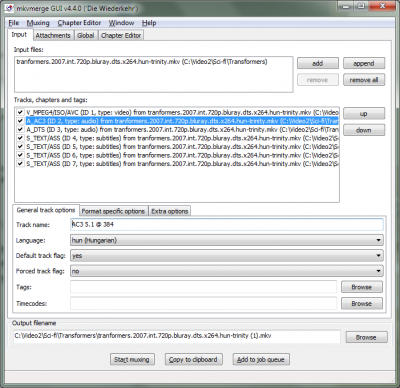
Task: Select the S_TEXT/ASS (ID 5) subtitles row
Action: 182,146
